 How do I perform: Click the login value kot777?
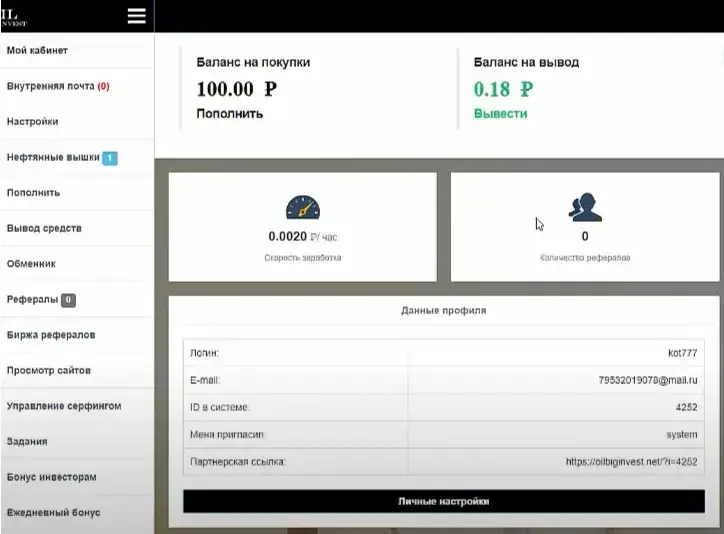[682, 353]
